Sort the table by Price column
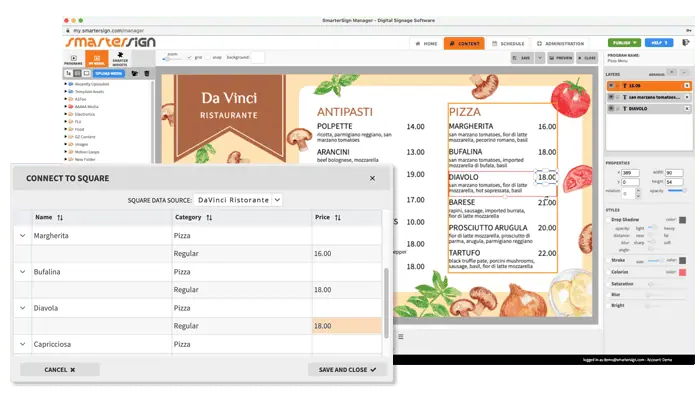 click(338, 217)
